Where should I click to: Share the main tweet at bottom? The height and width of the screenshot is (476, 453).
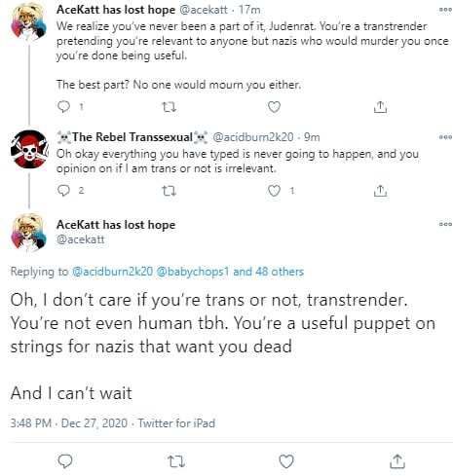point(397,461)
